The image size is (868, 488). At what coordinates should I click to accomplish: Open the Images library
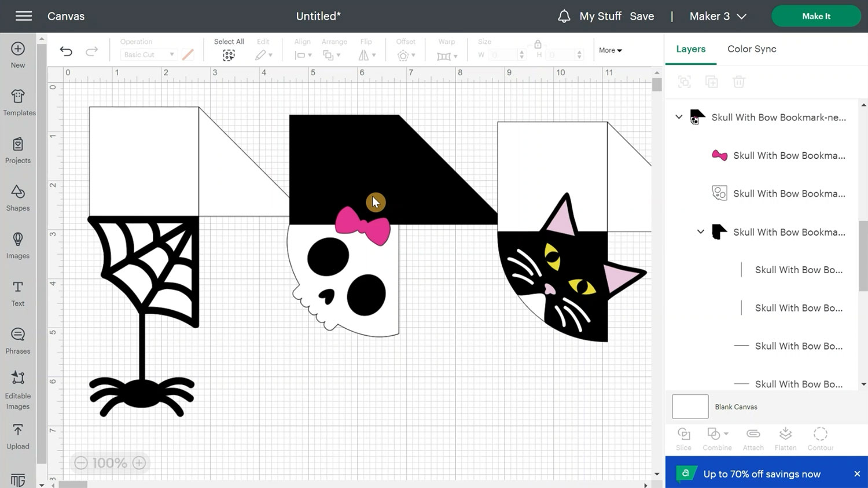(x=18, y=245)
